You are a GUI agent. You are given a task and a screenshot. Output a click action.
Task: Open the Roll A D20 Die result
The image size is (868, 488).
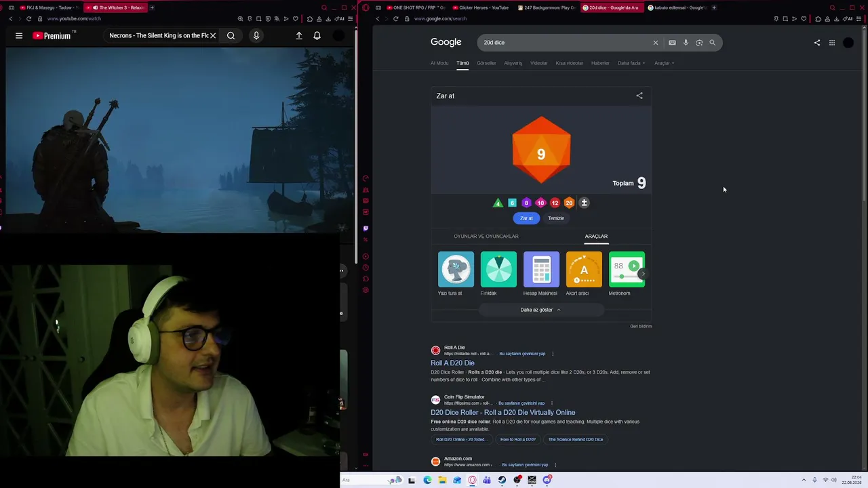pyautogui.click(x=452, y=363)
